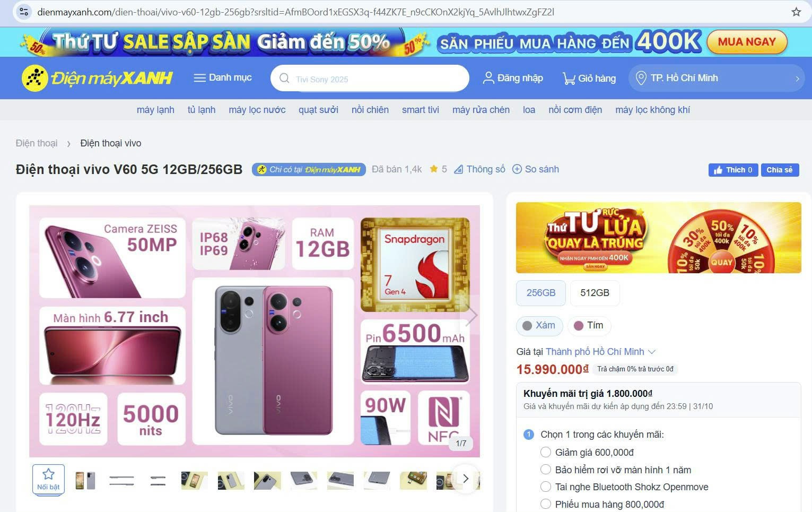812x512 pixels.
Task: Choose the Tím color swatch
Action: coord(589,326)
